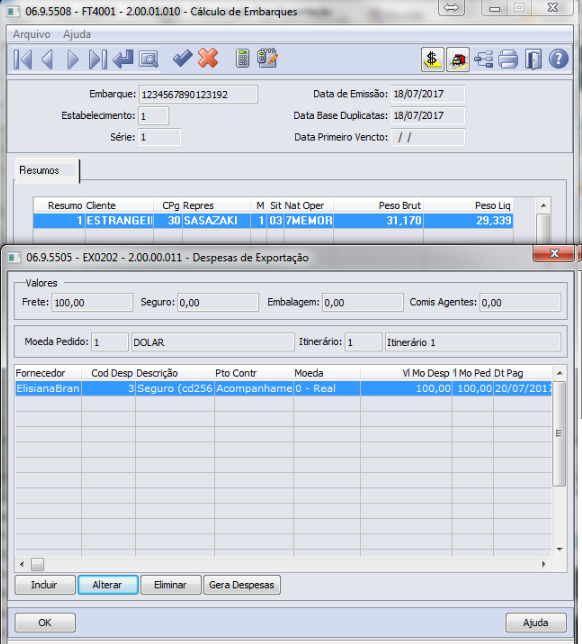Click the Peso Brut column header
The image size is (582, 644).
(378, 205)
